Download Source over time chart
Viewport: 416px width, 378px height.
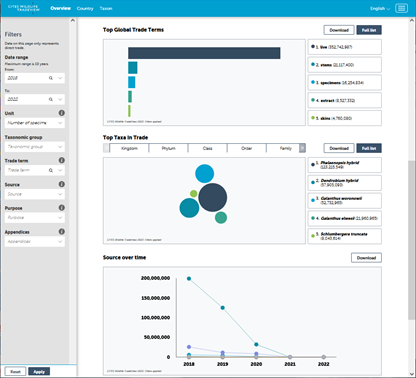tap(366, 258)
